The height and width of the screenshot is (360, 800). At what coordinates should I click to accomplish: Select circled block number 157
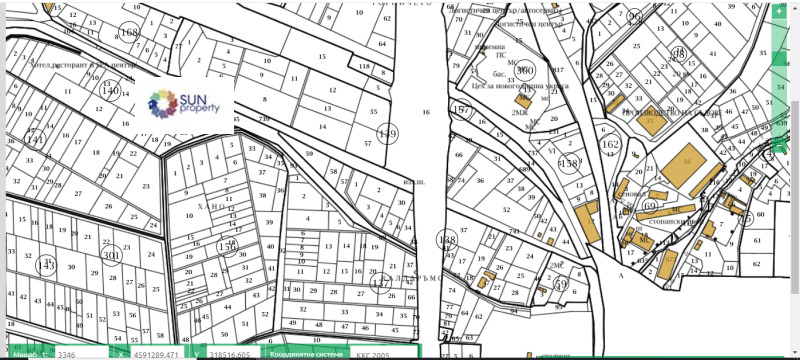tap(461, 110)
